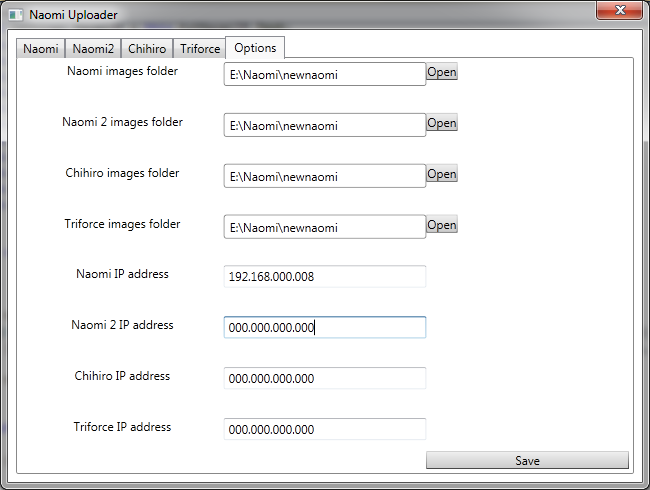Click the 'Triforce images folder' label

[x=122, y=224]
